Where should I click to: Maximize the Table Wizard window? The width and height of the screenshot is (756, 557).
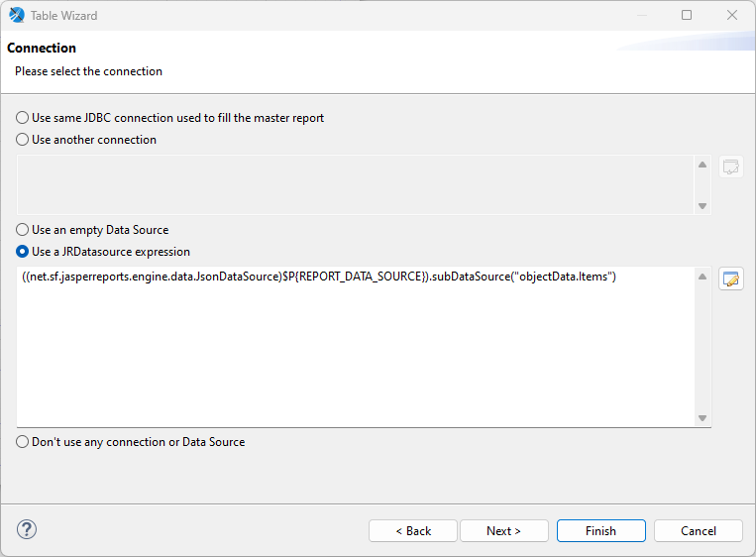[687, 15]
